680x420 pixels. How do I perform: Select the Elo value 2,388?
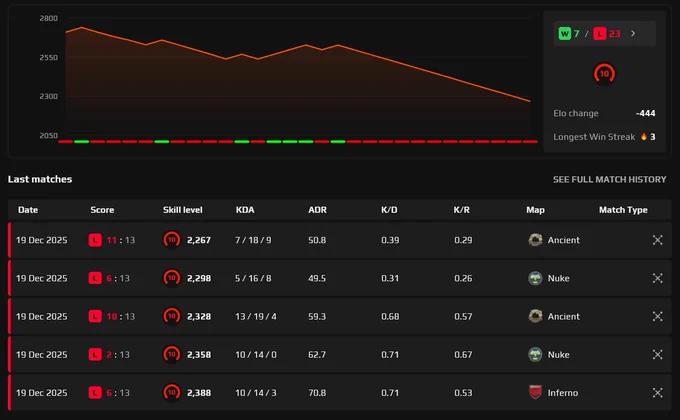pos(199,393)
